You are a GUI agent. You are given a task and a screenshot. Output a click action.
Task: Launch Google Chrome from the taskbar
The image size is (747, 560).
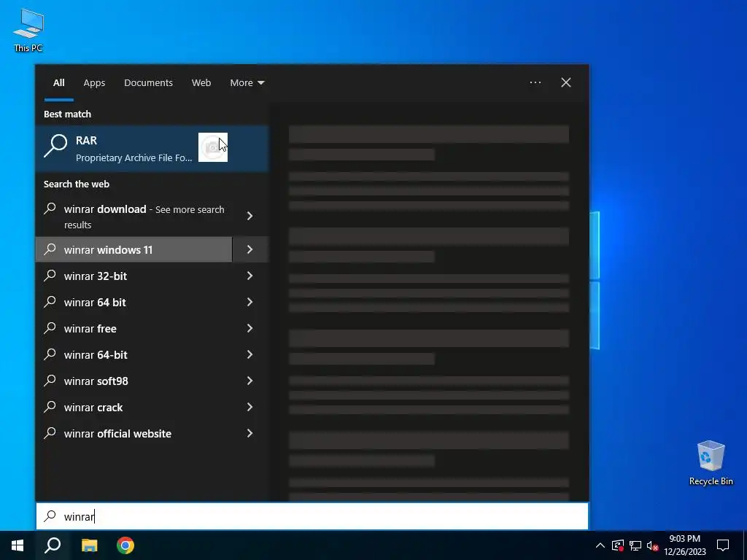point(125,545)
